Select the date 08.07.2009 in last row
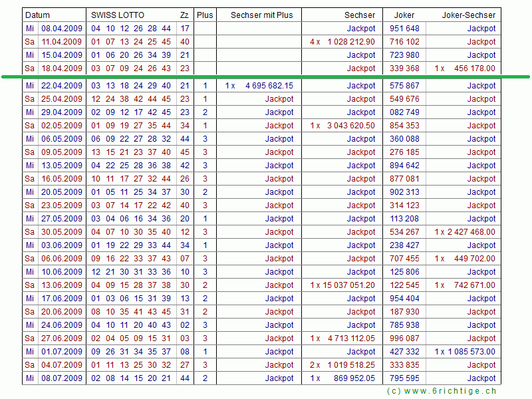 (62, 378)
